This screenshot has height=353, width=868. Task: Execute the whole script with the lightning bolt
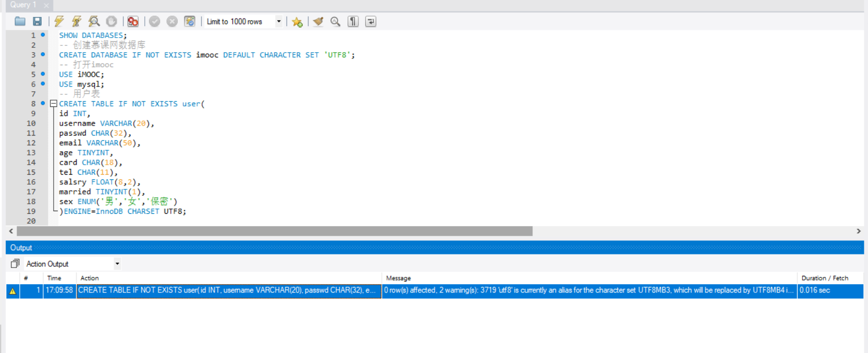pos(59,21)
